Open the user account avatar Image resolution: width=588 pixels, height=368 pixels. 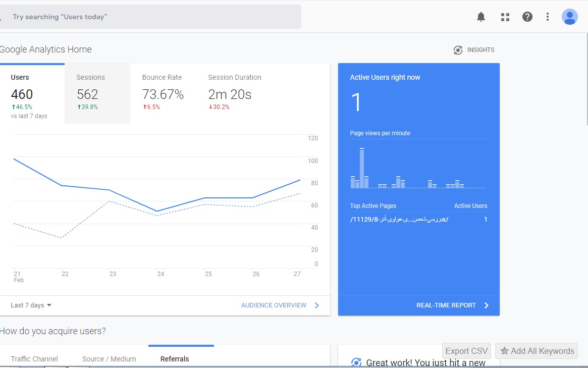(x=570, y=17)
